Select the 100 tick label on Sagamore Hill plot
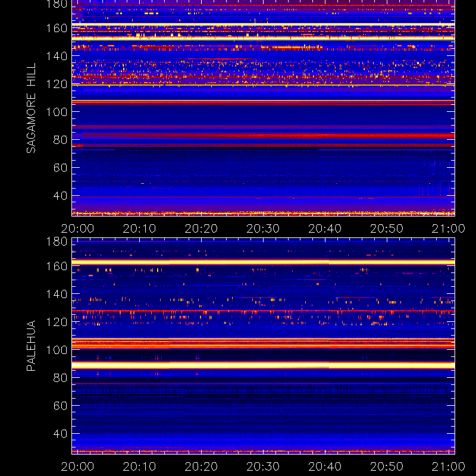Viewport: 476px width, 476px height. [x=57, y=112]
